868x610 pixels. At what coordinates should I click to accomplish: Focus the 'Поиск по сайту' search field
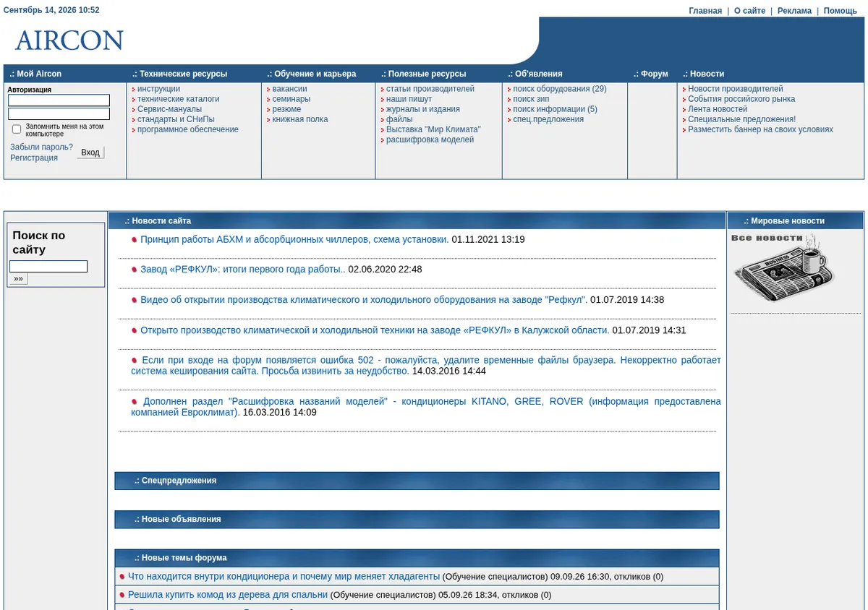pyautogui.click(x=48, y=267)
